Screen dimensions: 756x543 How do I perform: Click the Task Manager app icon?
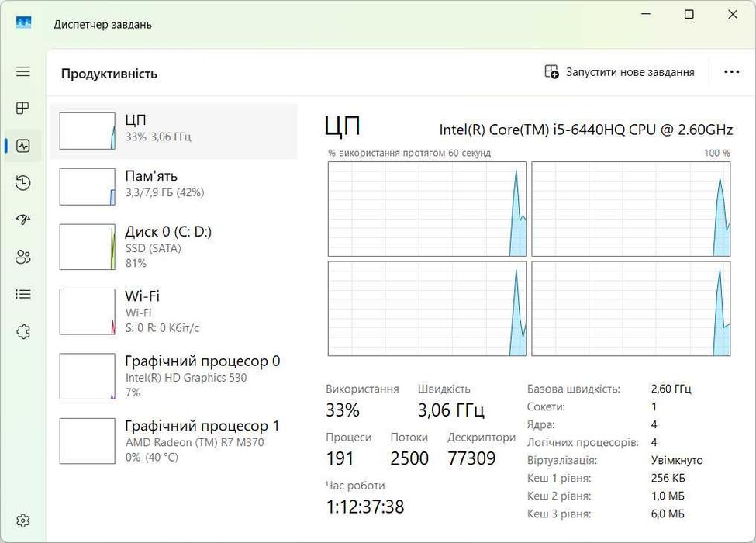point(24,23)
